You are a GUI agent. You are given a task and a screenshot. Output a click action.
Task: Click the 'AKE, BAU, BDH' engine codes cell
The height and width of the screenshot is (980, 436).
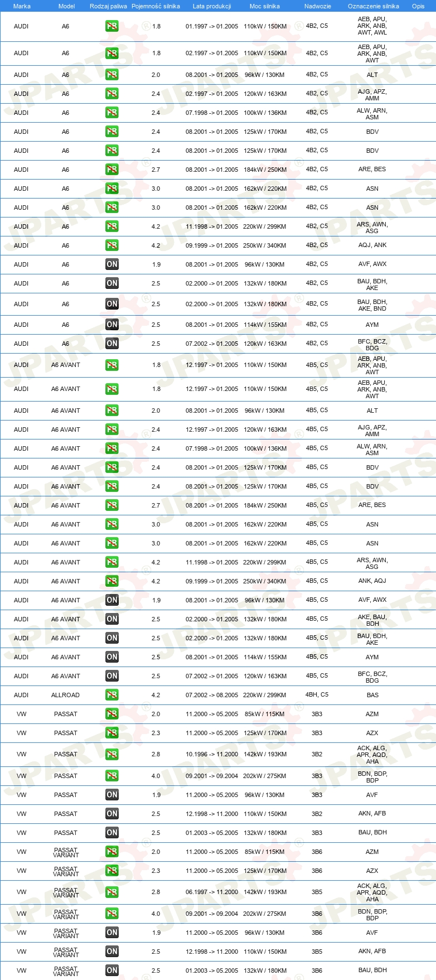pyautogui.click(x=372, y=620)
